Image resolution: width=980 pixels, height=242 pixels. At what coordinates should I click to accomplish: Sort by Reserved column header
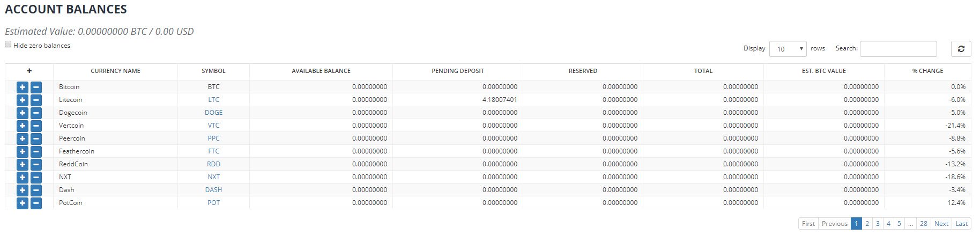(583, 71)
